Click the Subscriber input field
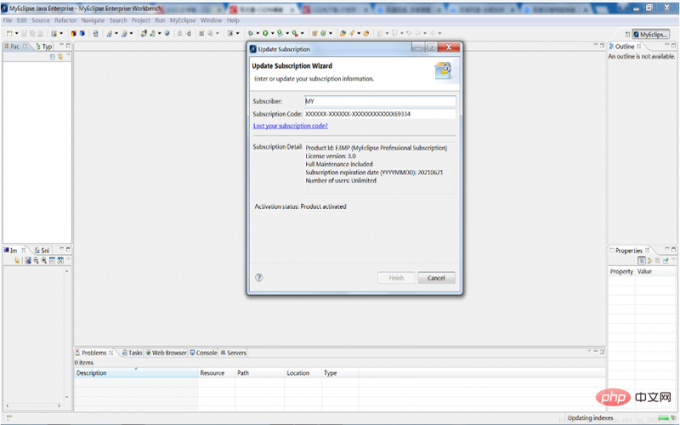680x425 pixels. point(380,101)
